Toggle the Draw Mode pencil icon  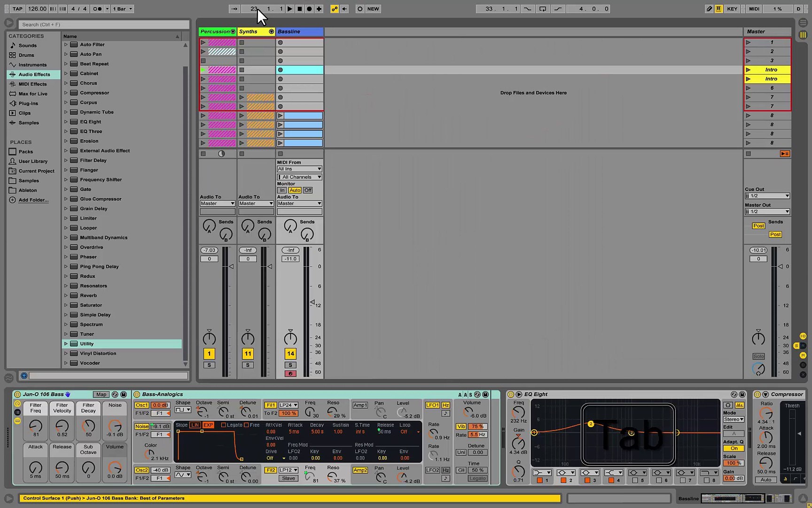pos(709,9)
